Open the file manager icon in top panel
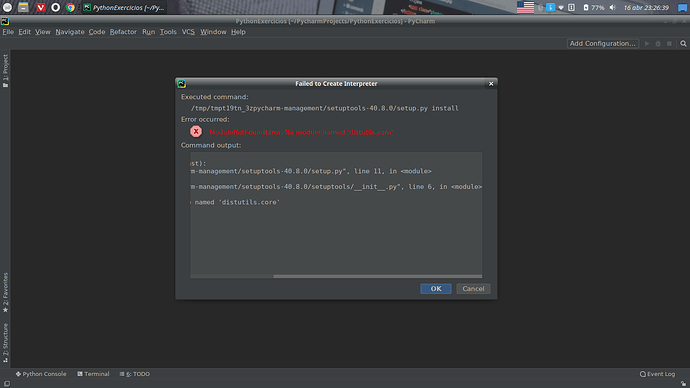This screenshot has height=388, width=690. coord(23,7)
